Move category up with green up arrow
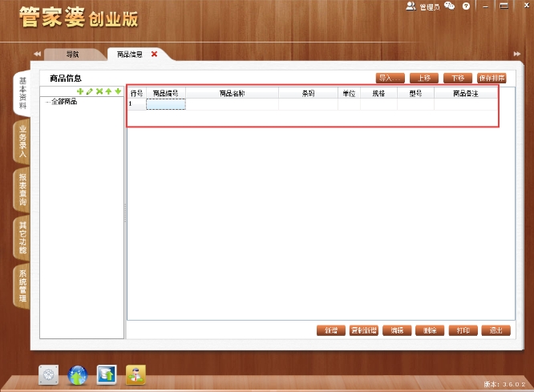 (108, 91)
